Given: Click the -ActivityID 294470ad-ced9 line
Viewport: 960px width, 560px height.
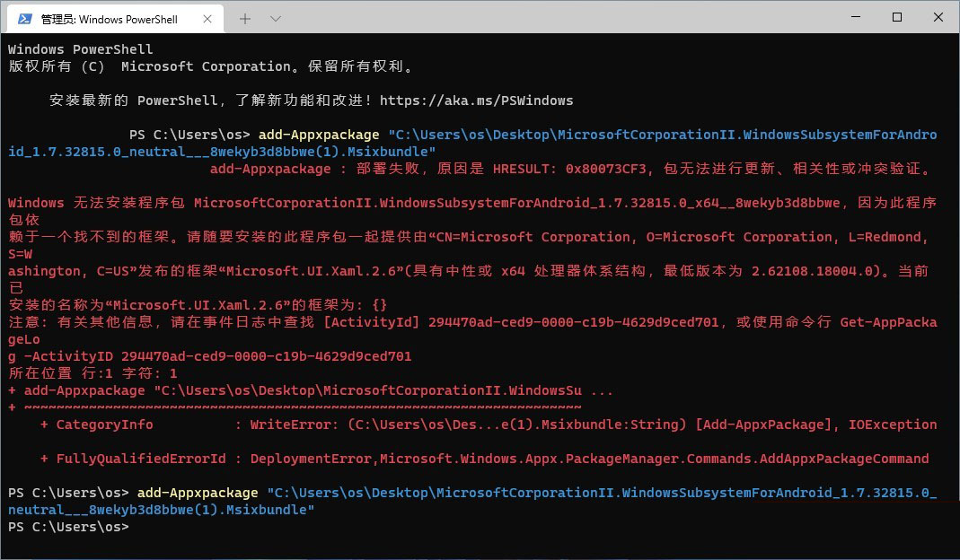Looking at the screenshot, I should pyautogui.click(x=209, y=356).
